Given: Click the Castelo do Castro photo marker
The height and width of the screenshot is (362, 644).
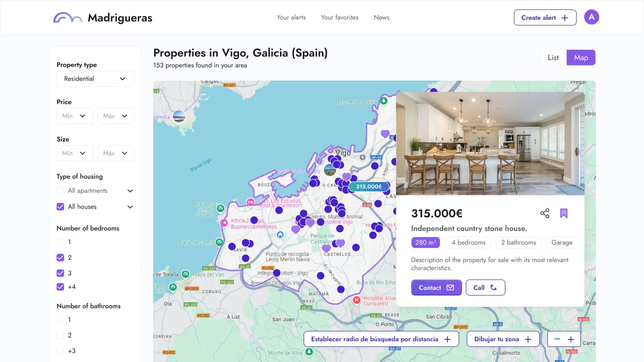Looking at the screenshot, I should [x=330, y=170].
